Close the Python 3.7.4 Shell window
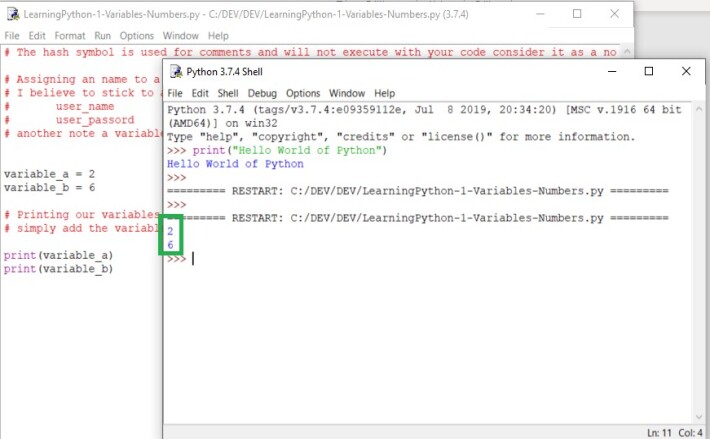The width and height of the screenshot is (710, 439). point(686,71)
